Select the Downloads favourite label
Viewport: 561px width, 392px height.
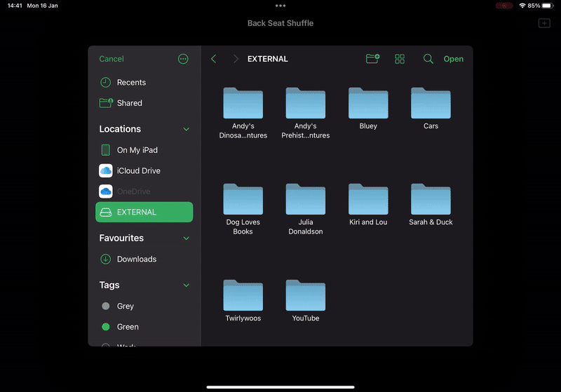(x=137, y=259)
